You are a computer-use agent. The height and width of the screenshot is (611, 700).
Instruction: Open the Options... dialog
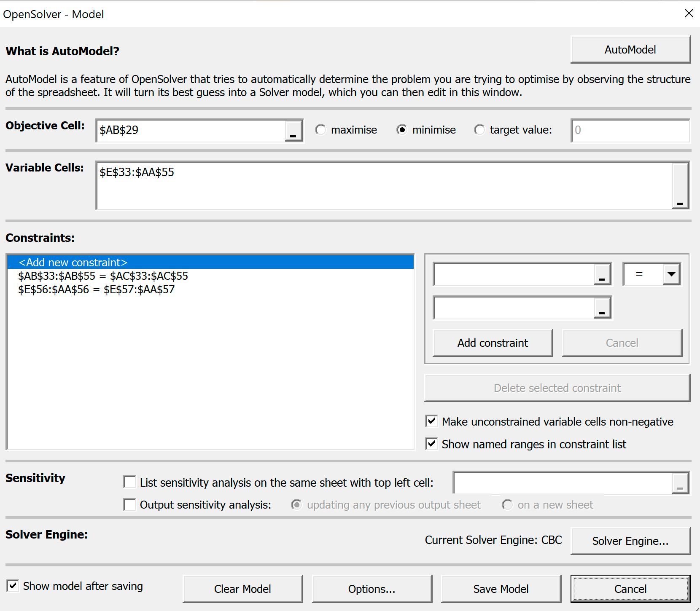372,589
